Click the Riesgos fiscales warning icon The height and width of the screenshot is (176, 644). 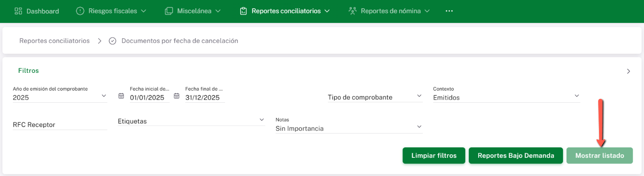[x=80, y=11]
